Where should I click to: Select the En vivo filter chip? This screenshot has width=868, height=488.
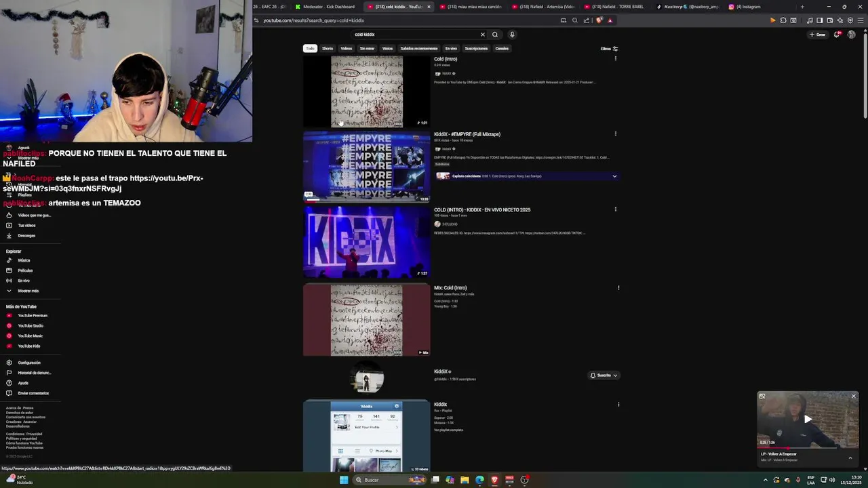point(451,49)
